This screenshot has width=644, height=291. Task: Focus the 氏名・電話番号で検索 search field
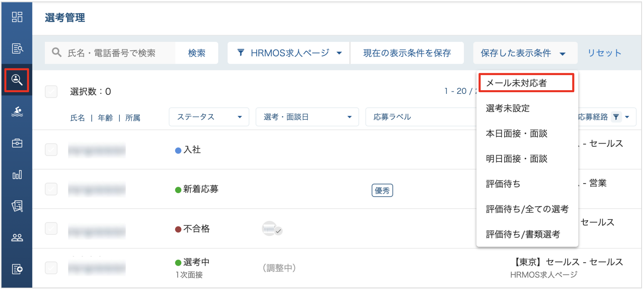110,53
